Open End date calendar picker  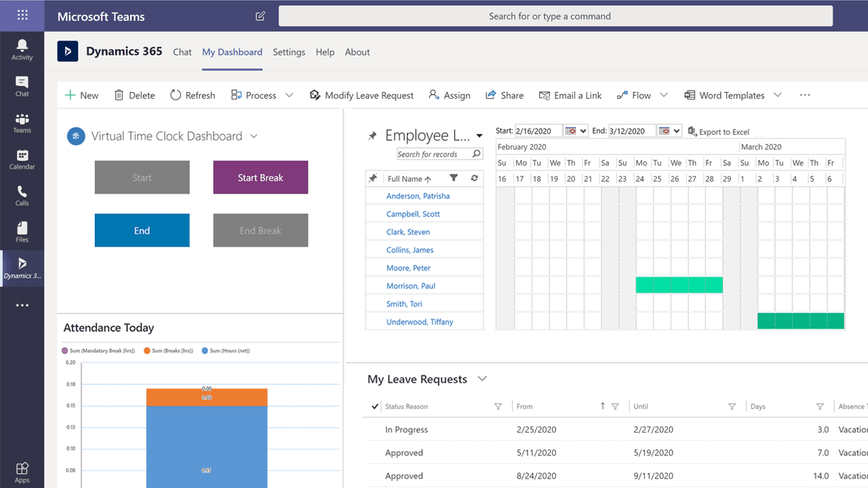point(669,131)
